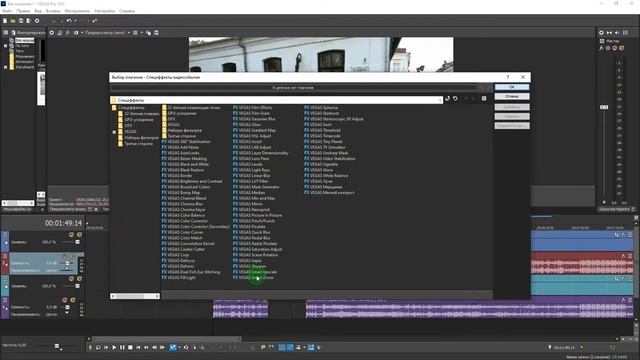Select the VEGAS Sharpen plugin
Viewport: 640px width, 360px height.
tap(249, 266)
